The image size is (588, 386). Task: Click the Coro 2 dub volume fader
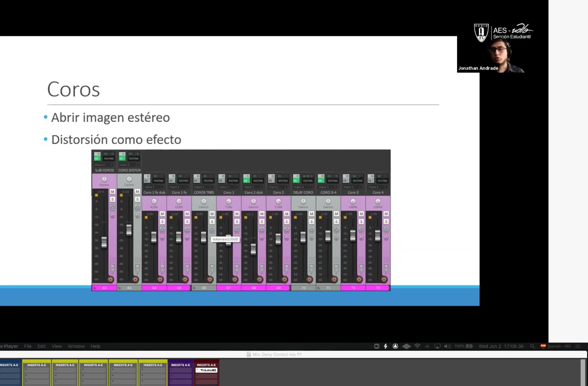tap(253, 249)
